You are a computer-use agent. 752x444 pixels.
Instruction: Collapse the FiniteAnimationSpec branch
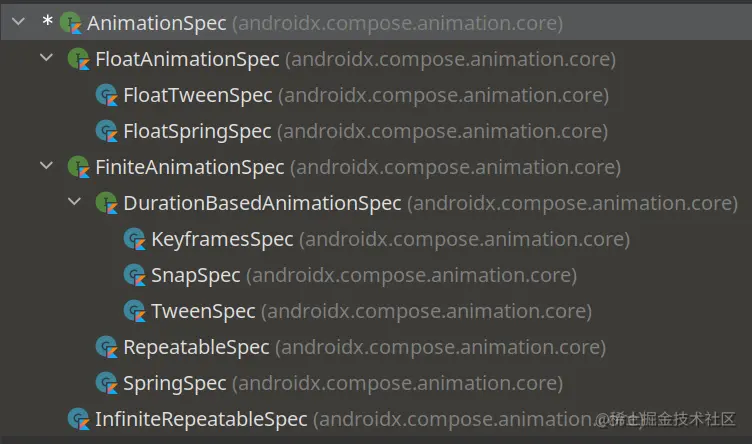(x=47, y=167)
